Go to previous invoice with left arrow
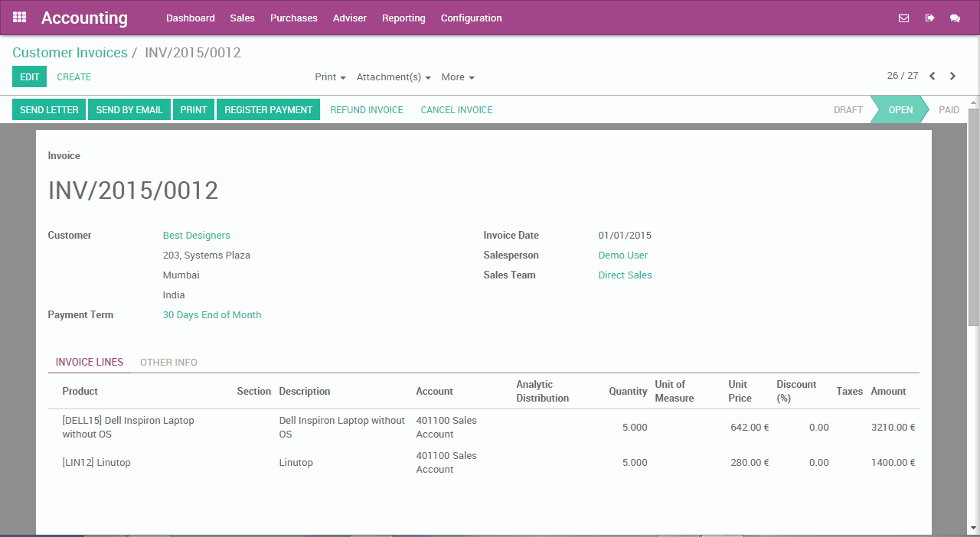 (932, 76)
